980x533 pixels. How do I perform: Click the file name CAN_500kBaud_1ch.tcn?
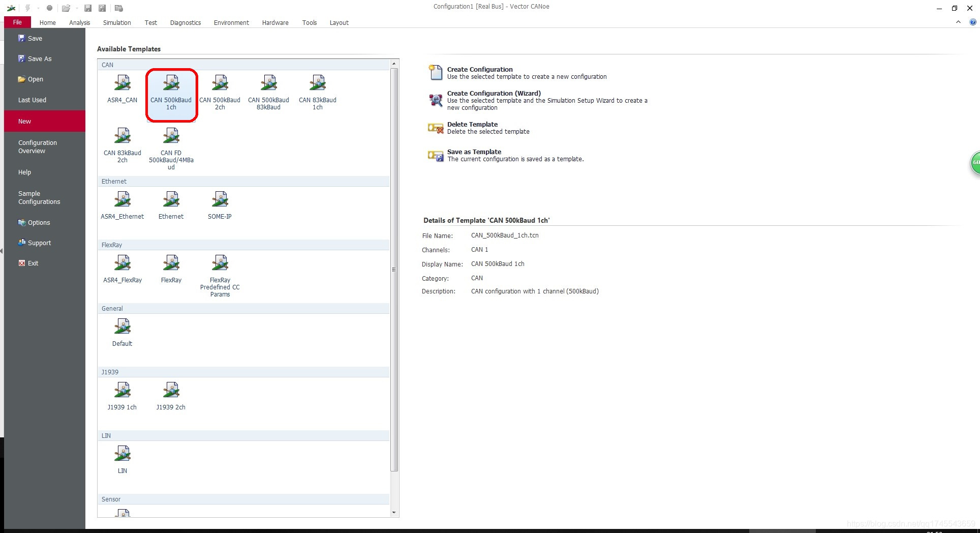pos(505,235)
